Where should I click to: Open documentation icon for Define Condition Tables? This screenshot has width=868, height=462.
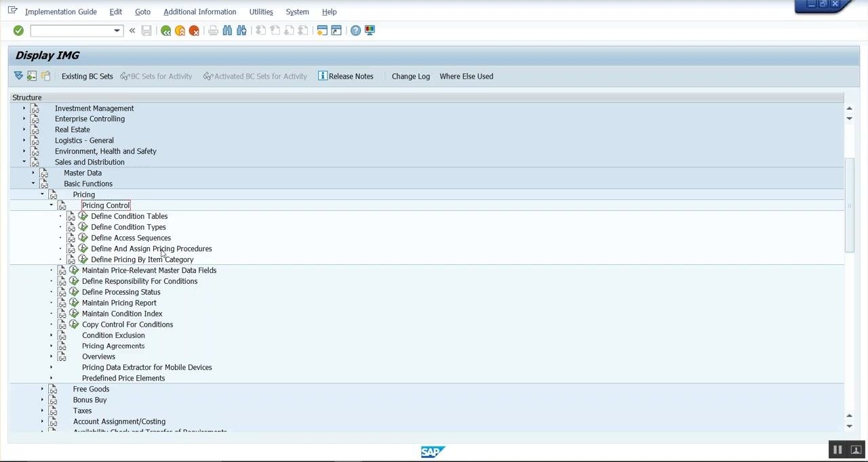[71, 216]
